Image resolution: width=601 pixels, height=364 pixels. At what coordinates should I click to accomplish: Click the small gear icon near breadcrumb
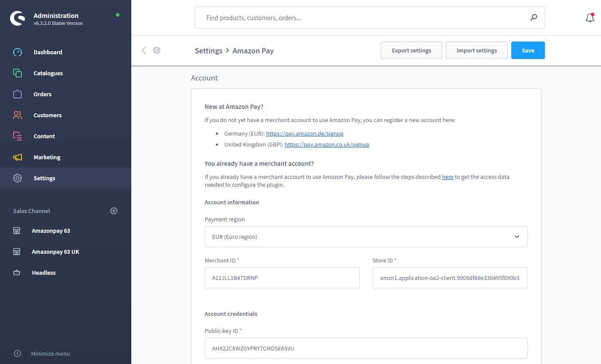[157, 50]
